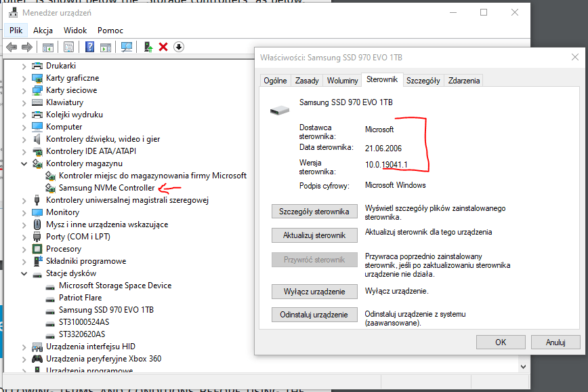Click the Samsung NVMe Controller device icon
This screenshot has width=588, height=392.
[50, 188]
